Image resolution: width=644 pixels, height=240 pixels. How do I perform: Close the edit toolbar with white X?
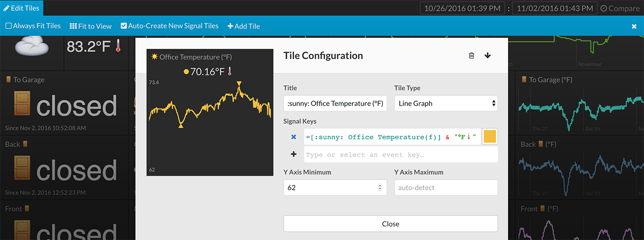click(634, 26)
